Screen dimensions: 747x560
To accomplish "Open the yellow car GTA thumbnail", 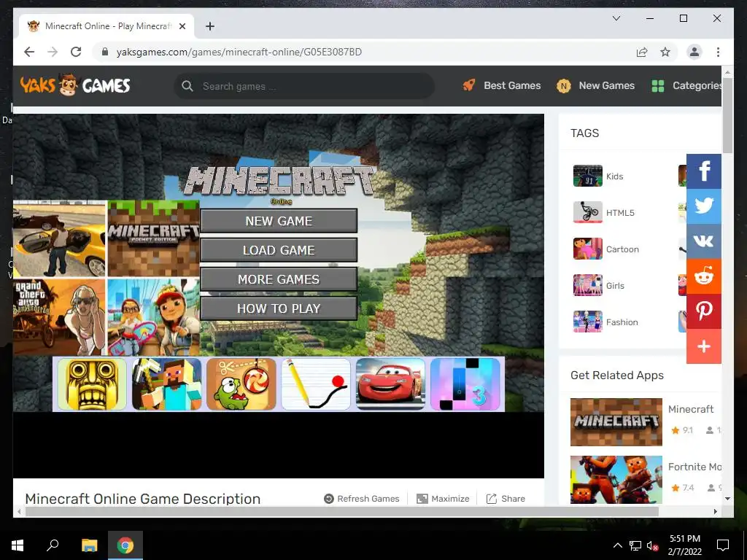I will [59, 238].
